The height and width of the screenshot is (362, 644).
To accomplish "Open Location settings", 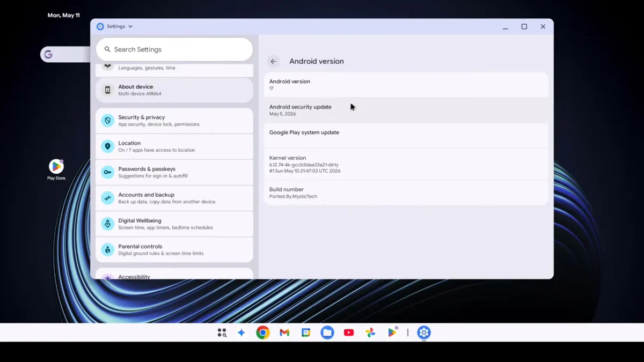I will [x=174, y=146].
